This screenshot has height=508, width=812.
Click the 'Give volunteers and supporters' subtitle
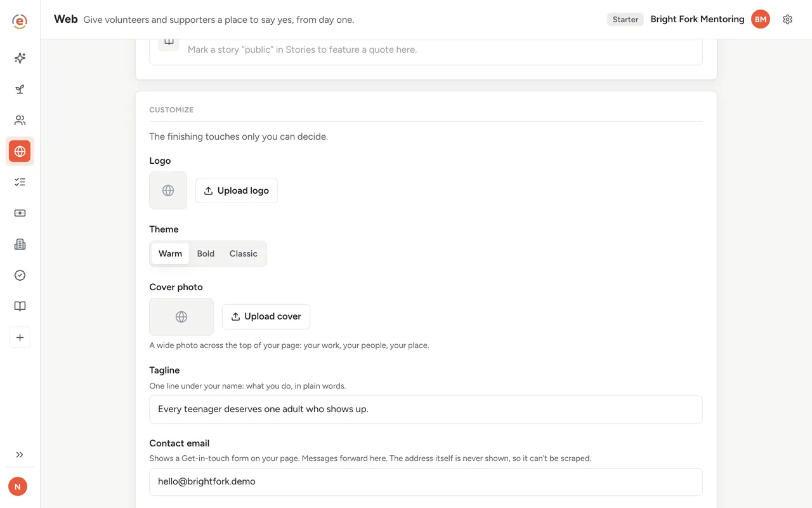pos(219,20)
